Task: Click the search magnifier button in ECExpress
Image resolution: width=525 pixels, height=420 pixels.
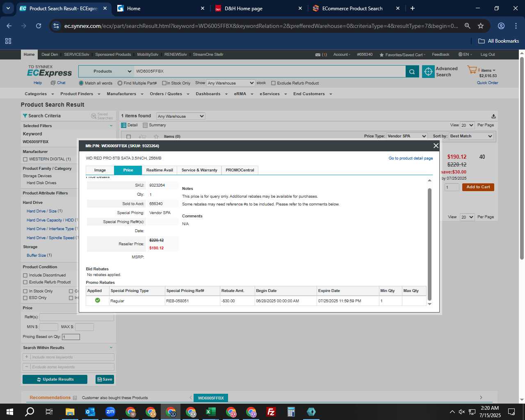Action: click(412, 71)
